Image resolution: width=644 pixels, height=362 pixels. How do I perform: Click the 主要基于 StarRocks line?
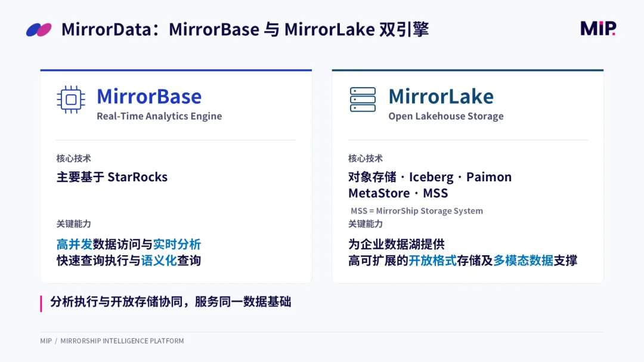tap(112, 177)
